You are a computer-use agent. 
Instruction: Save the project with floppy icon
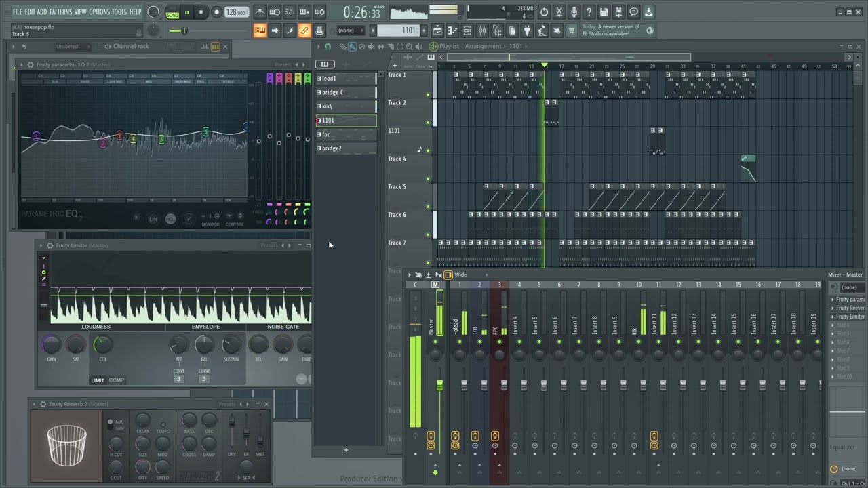click(604, 12)
